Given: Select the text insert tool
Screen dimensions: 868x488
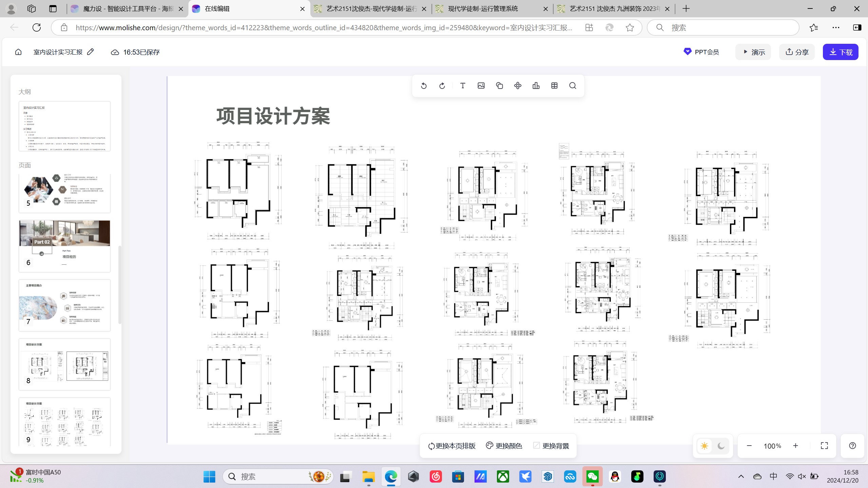Looking at the screenshot, I should tap(463, 86).
